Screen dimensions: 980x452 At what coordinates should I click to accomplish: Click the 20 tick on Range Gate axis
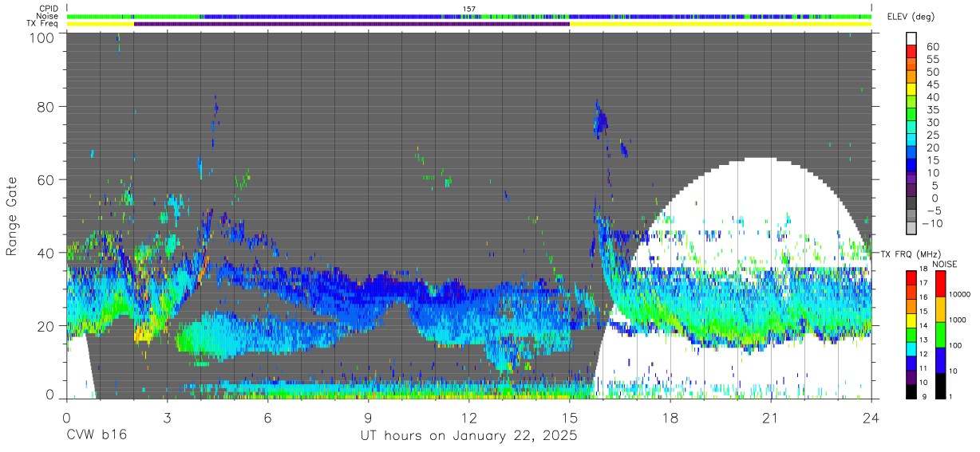pyautogui.click(x=46, y=326)
